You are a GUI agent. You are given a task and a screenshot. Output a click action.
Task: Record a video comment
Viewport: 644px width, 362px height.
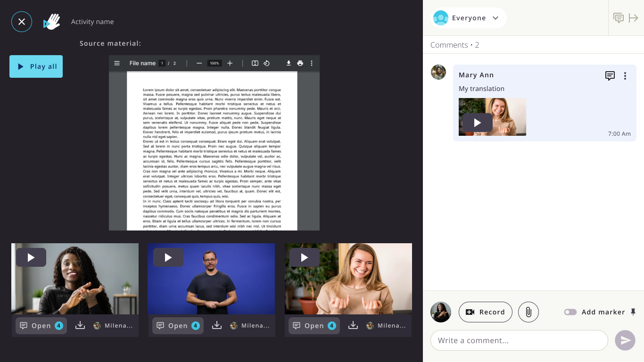point(486,312)
